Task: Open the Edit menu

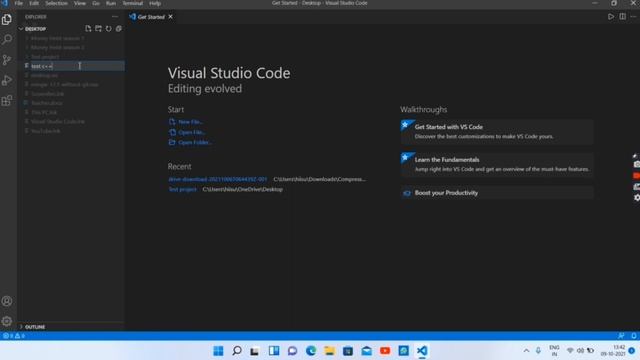Action: 34,3
